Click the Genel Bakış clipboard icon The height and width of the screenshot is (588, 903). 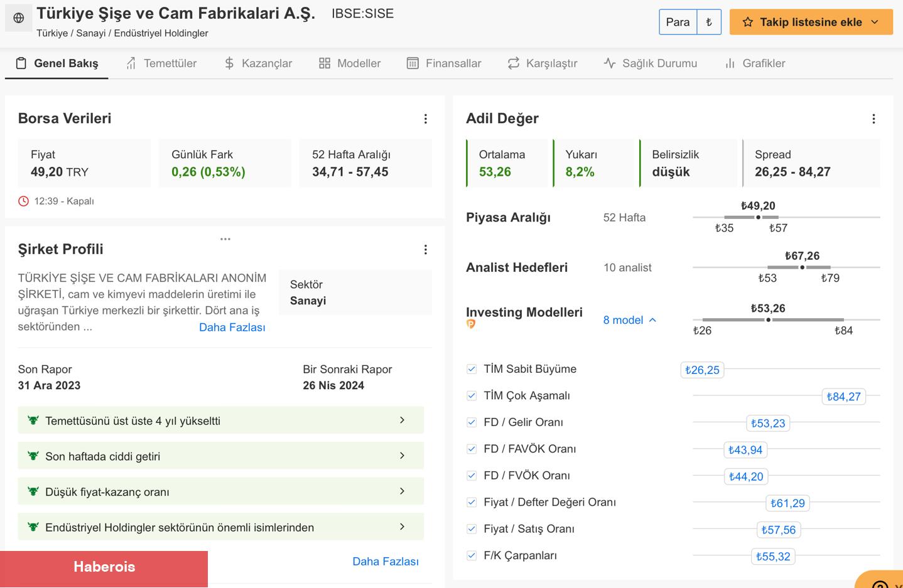[x=21, y=63]
